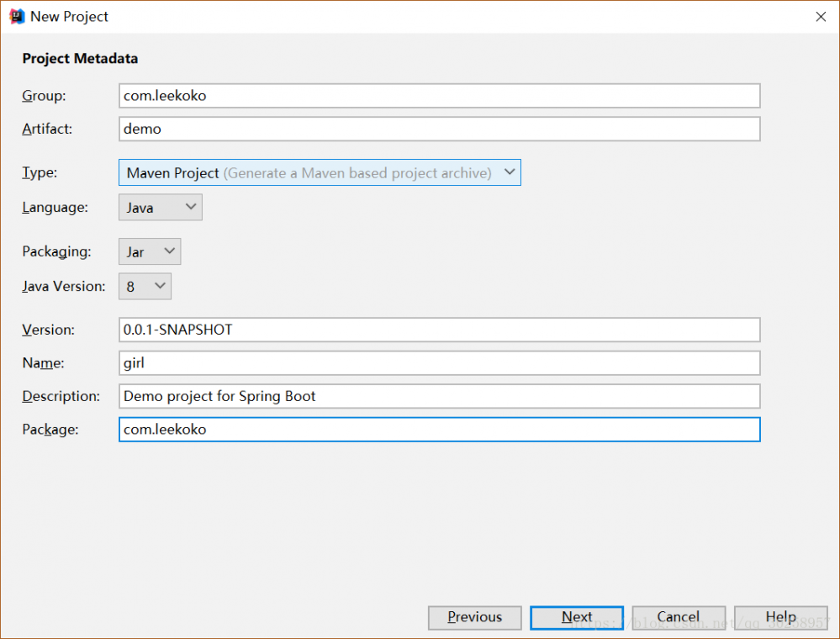840x639 pixels.
Task: Click the Packaging label
Action: 56,251
